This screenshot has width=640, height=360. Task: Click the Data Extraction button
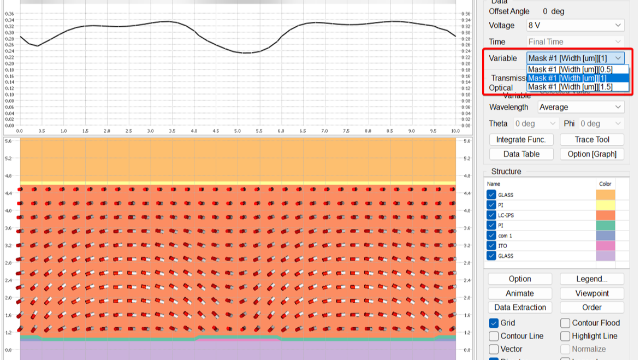(x=520, y=307)
